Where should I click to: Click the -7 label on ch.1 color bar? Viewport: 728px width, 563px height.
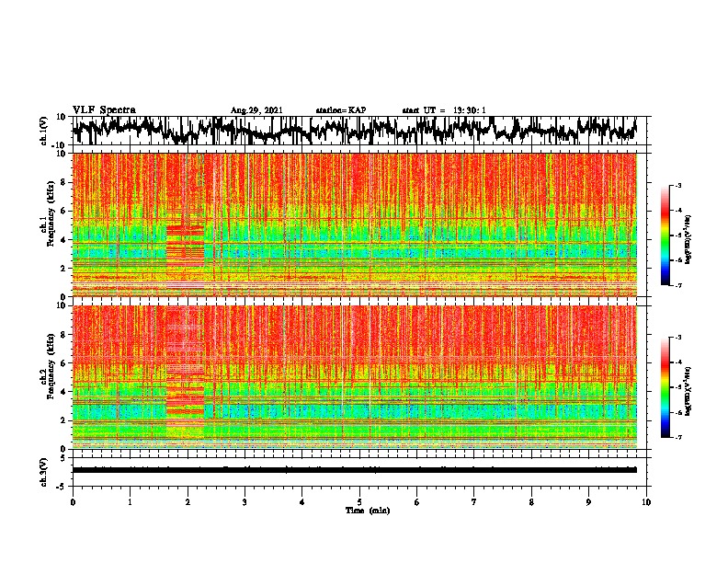[678, 285]
